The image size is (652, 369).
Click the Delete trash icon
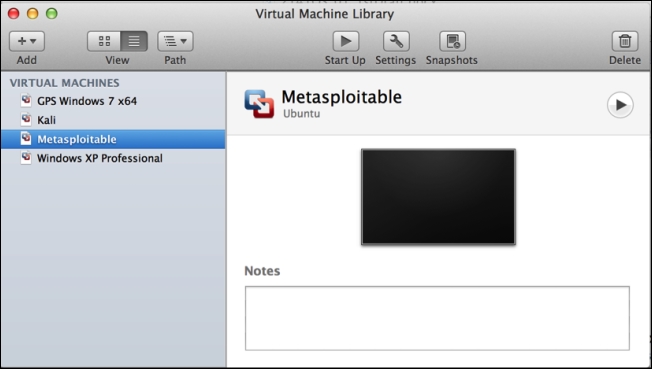coord(625,41)
